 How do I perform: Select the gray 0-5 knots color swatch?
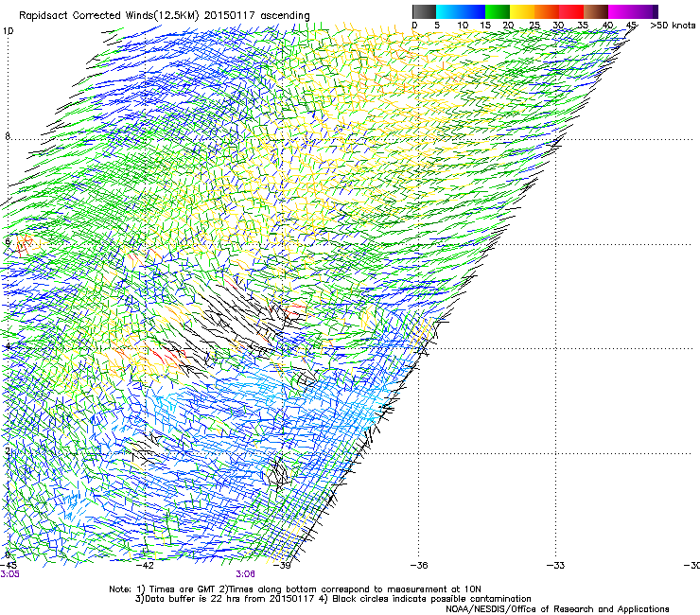(424, 11)
